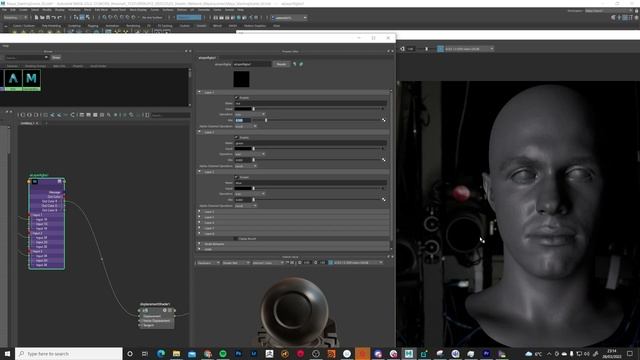The height and width of the screenshot is (360, 640).
Task: Click the green icon right of Presets
Action: [301, 64]
